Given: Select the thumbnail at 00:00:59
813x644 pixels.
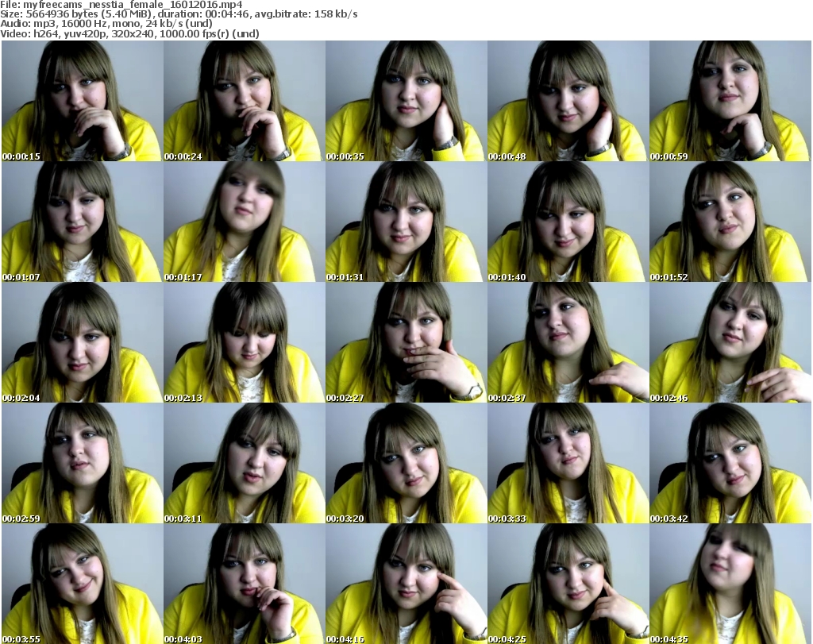Looking at the screenshot, I should tap(730, 101).
